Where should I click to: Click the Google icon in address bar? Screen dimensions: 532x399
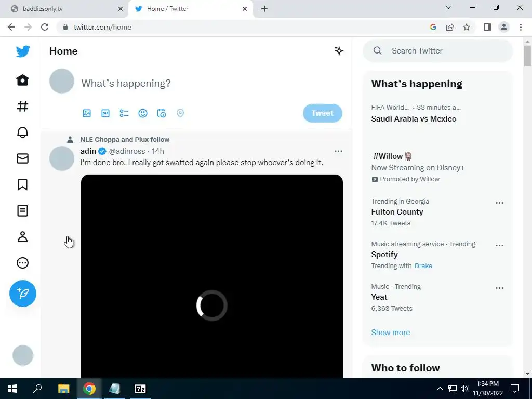(433, 28)
